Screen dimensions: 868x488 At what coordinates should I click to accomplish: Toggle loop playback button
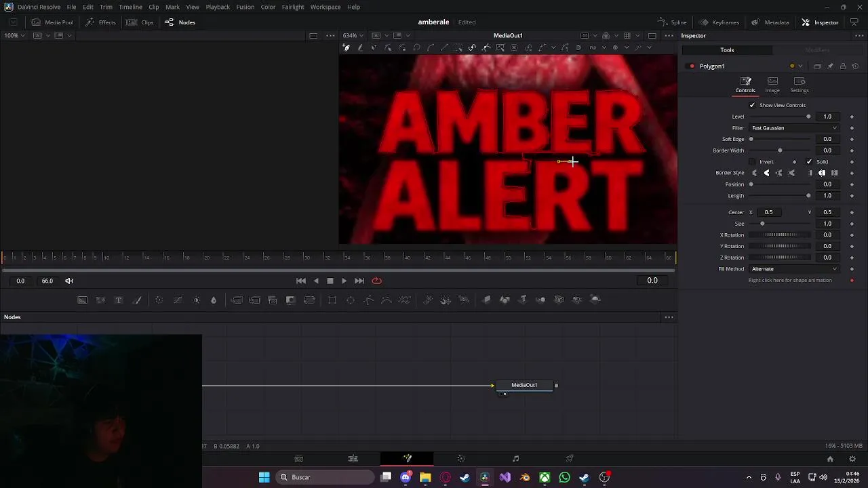(376, 281)
